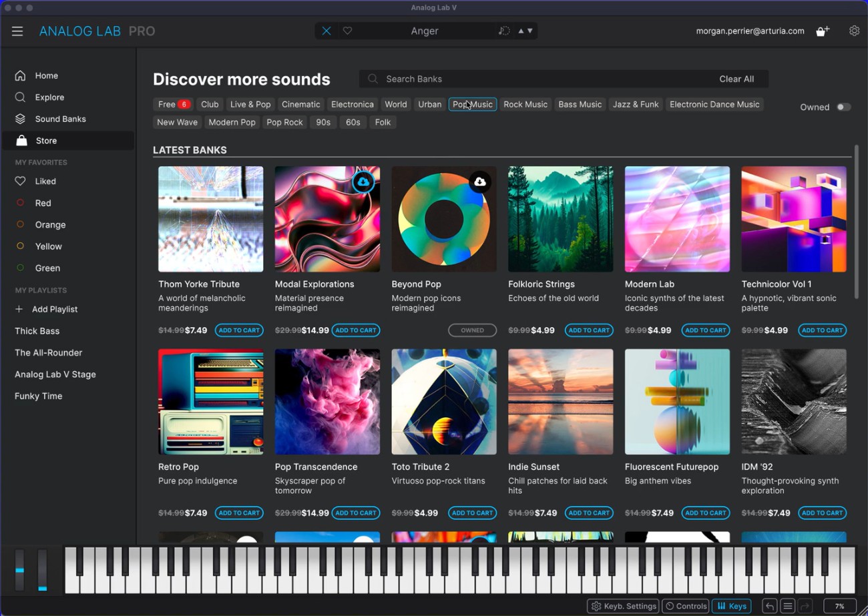Open the Store section
The height and width of the screenshot is (616, 868).
[67, 140]
